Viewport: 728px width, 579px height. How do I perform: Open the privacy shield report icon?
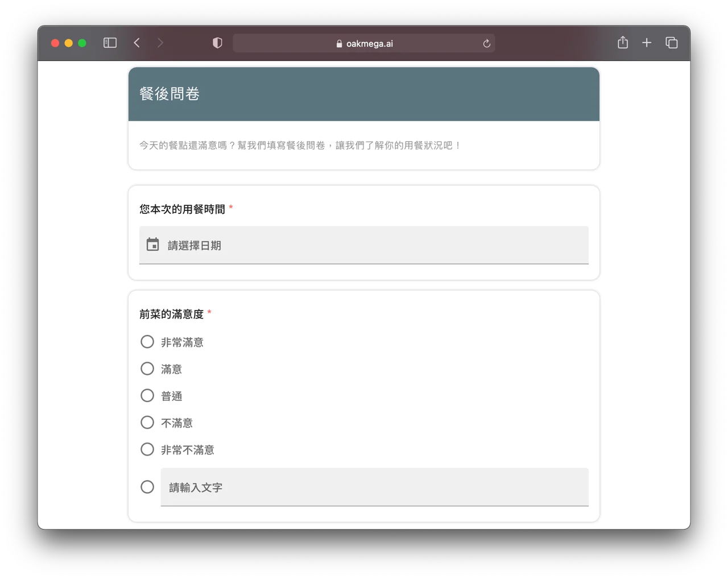pos(217,43)
